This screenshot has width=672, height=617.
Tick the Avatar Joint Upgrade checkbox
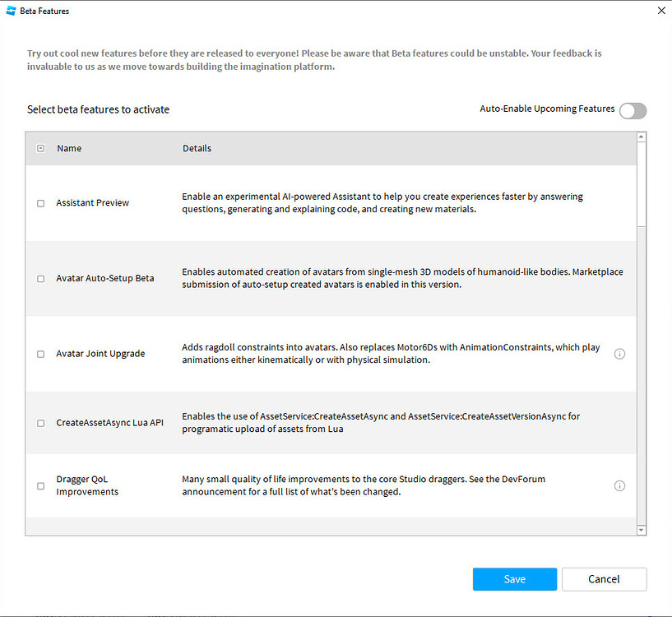(40, 355)
